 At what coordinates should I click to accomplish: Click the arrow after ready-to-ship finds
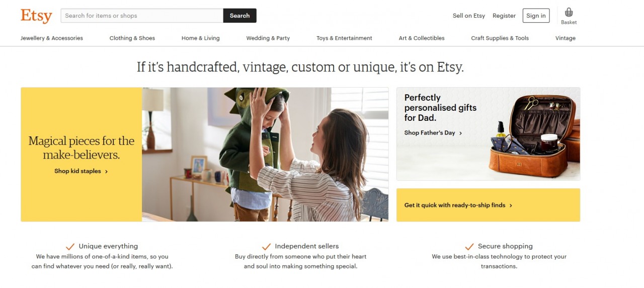(x=511, y=205)
